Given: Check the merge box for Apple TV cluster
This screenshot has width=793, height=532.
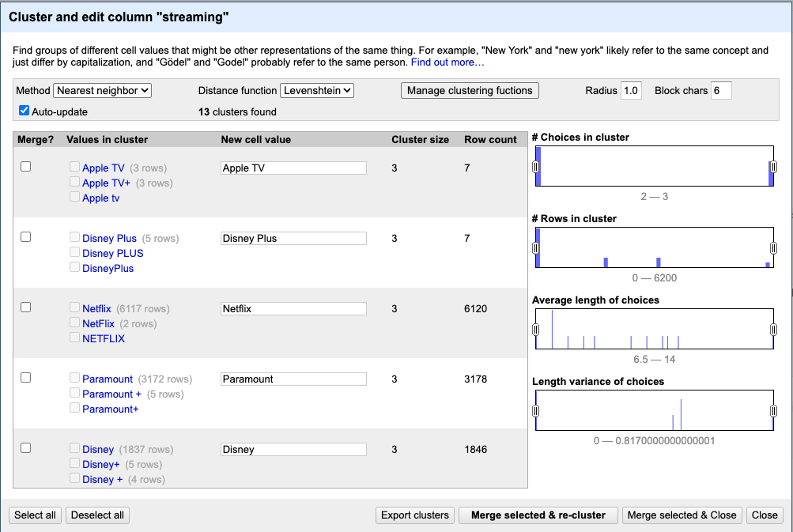Looking at the screenshot, I should (x=26, y=166).
